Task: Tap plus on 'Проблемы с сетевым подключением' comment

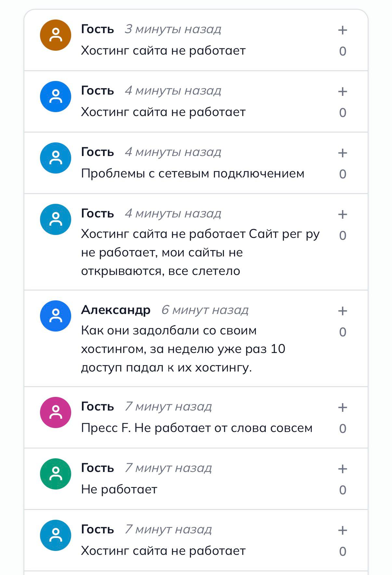Action: coord(343,153)
